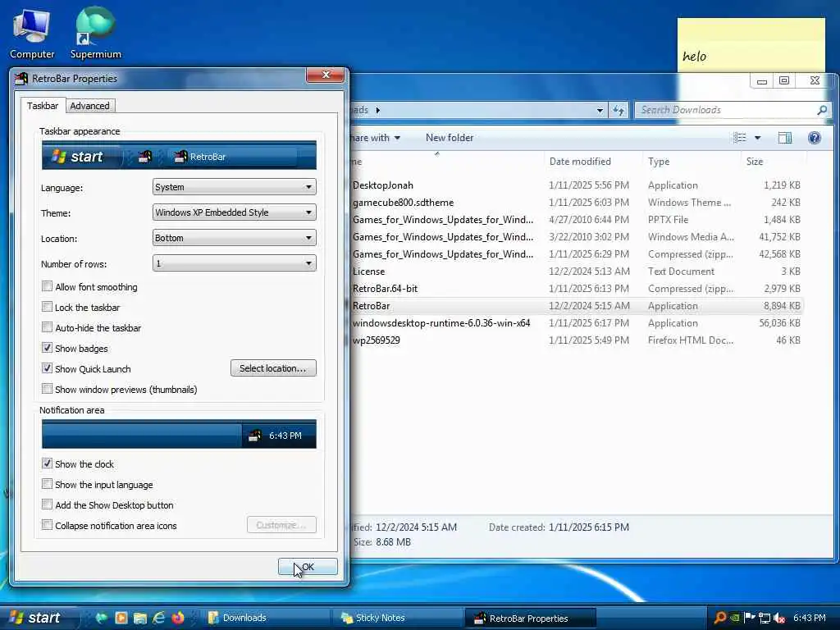Click the search magnifier icon in Explorer
The image size is (840, 630).
click(x=822, y=110)
